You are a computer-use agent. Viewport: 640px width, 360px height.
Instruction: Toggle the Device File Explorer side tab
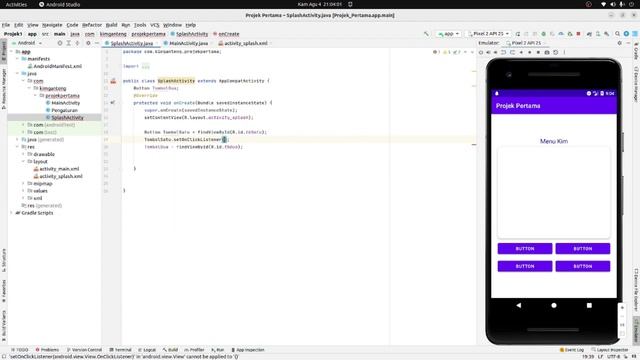click(x=636, y=289)
